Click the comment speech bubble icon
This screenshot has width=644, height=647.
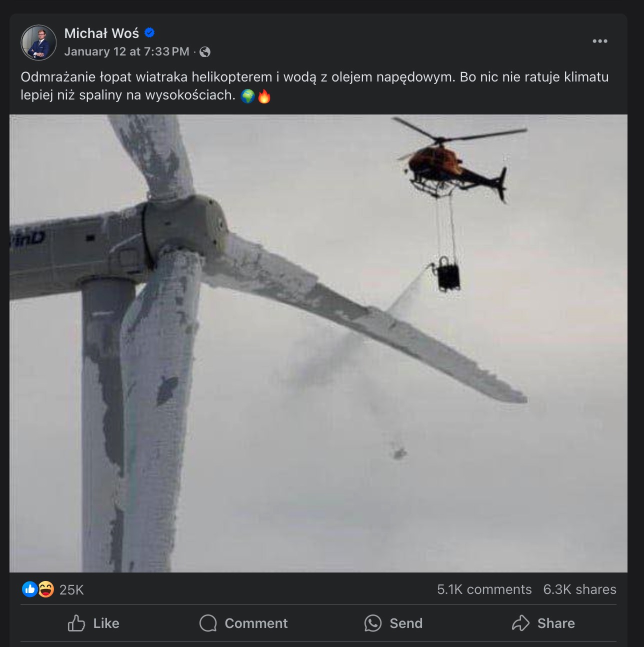coord(208,623)
